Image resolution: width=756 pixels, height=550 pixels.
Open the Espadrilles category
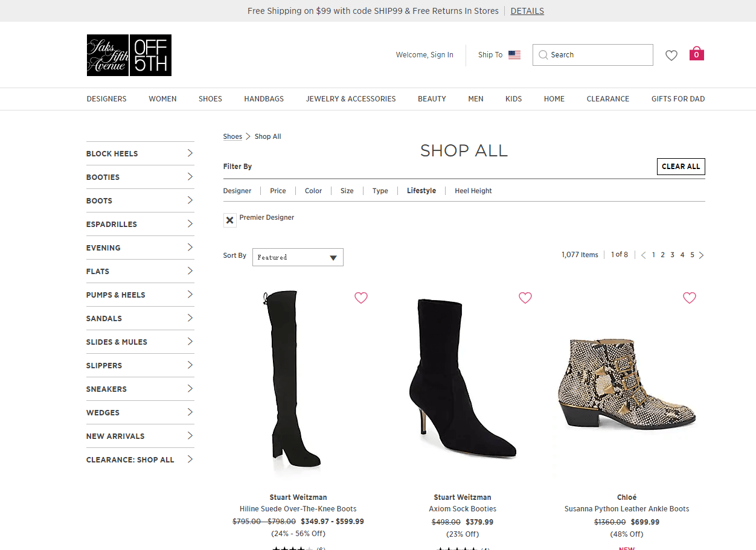[140, 224]
